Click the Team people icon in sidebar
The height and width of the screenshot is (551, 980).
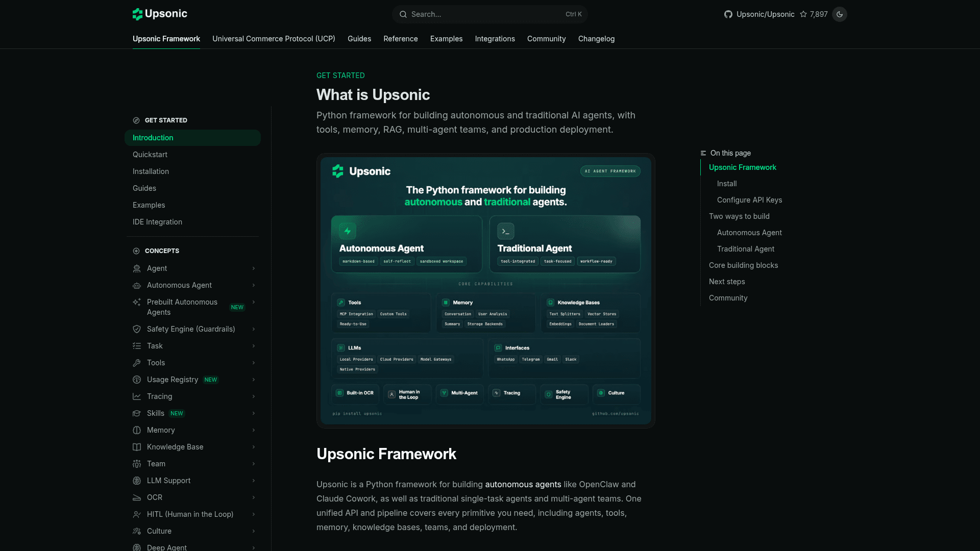(137, 464)
